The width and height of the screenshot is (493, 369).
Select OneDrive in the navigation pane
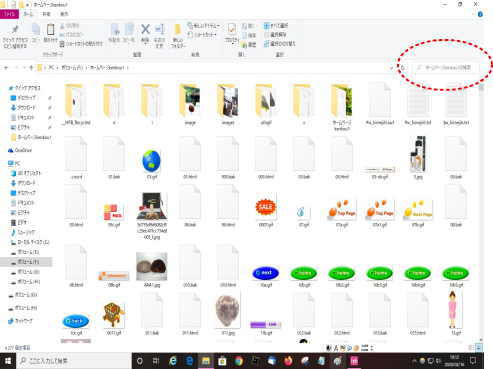[x=20, y=150]
